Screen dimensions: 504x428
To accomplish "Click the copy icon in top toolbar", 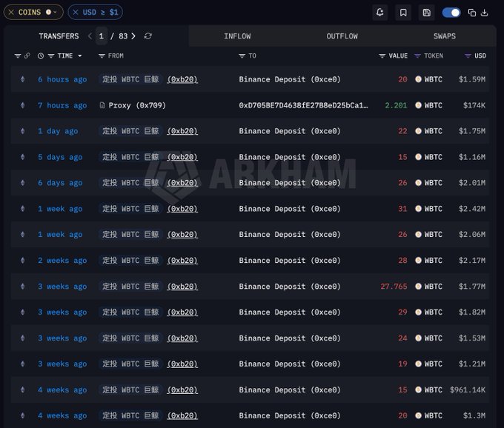I will tap(472, 13).
